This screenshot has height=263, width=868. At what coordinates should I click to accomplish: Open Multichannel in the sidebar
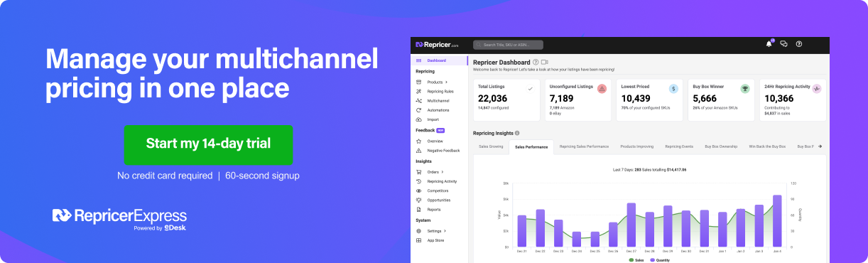(438, 101)
